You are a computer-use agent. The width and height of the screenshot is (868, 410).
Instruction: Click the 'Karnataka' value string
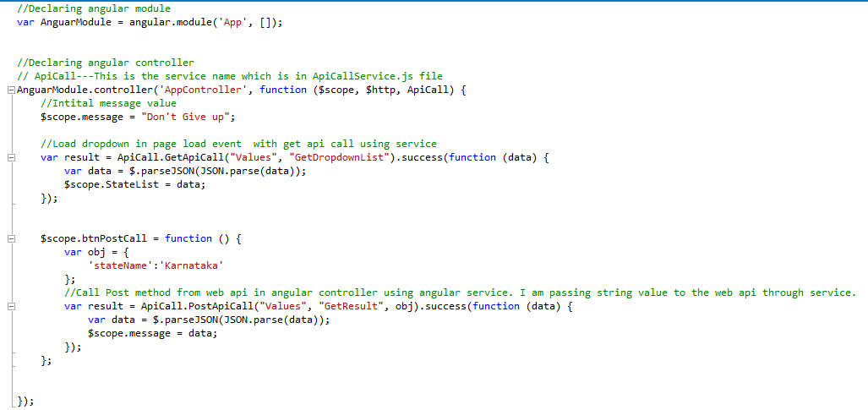click(192, 266)
